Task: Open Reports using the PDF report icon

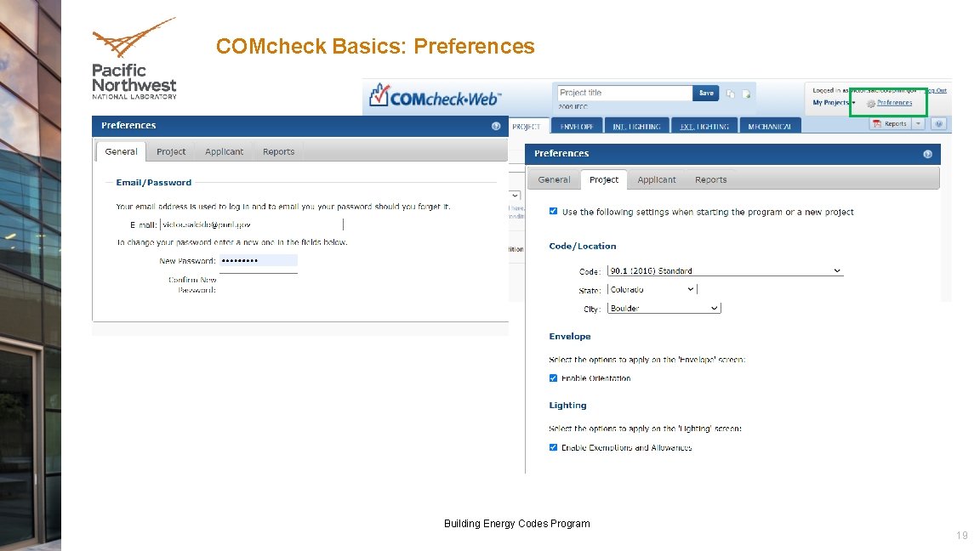Action: tap(876, 123)
